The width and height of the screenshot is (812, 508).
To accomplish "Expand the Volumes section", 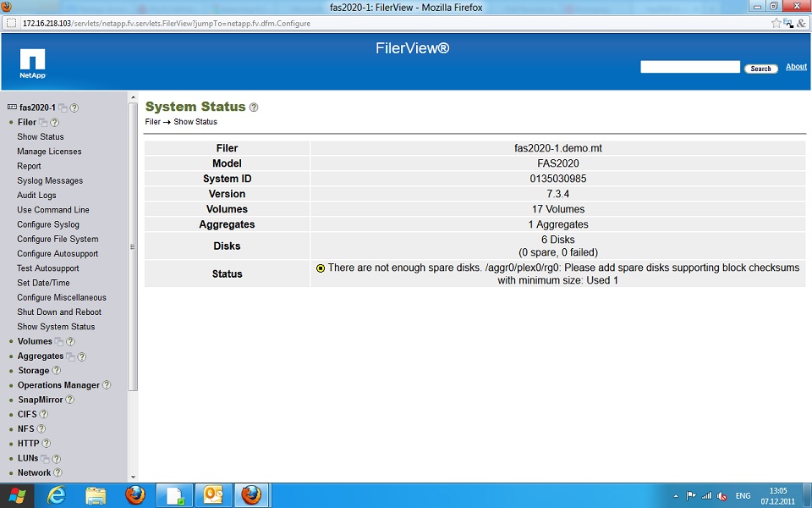I will pos(11,341).
